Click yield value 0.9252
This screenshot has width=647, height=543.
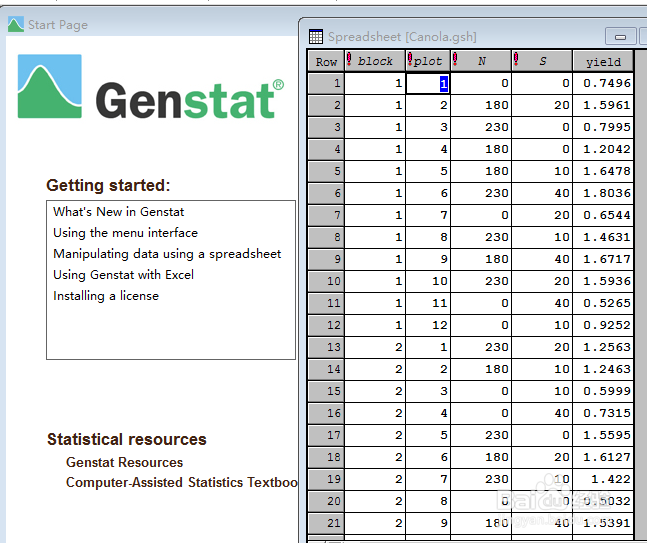pyautogui.click(x=603, y=325)
